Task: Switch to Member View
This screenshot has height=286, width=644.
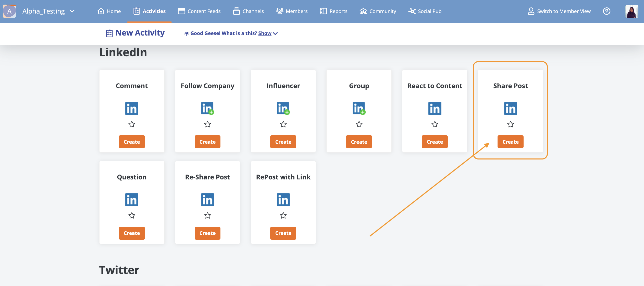Action: coord(559,11)
